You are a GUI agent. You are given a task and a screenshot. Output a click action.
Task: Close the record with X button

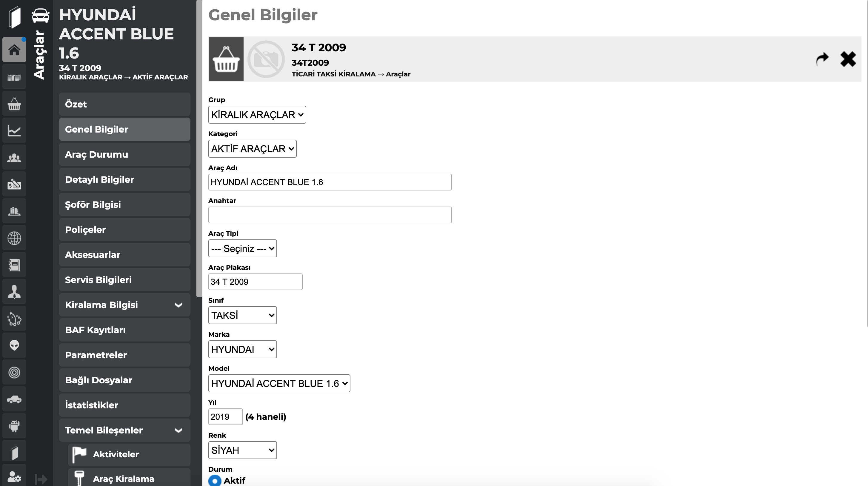pyautogui.click(x=848, y=59)
